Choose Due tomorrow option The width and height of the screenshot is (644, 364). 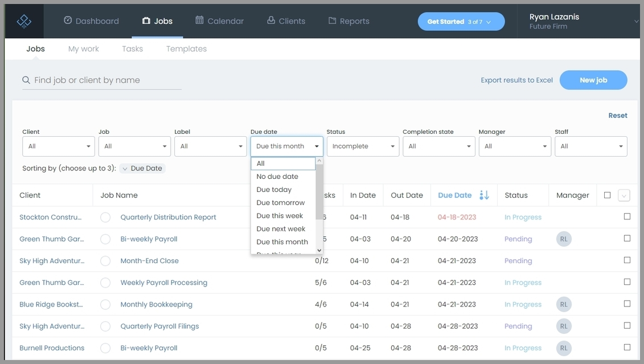click(x=283, y=203)
